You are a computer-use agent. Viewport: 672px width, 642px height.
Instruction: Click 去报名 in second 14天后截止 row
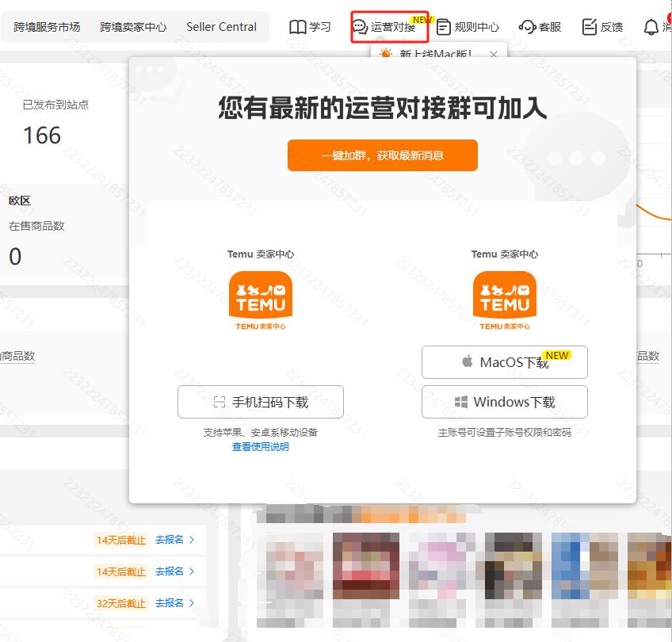(x=170, y=571)
